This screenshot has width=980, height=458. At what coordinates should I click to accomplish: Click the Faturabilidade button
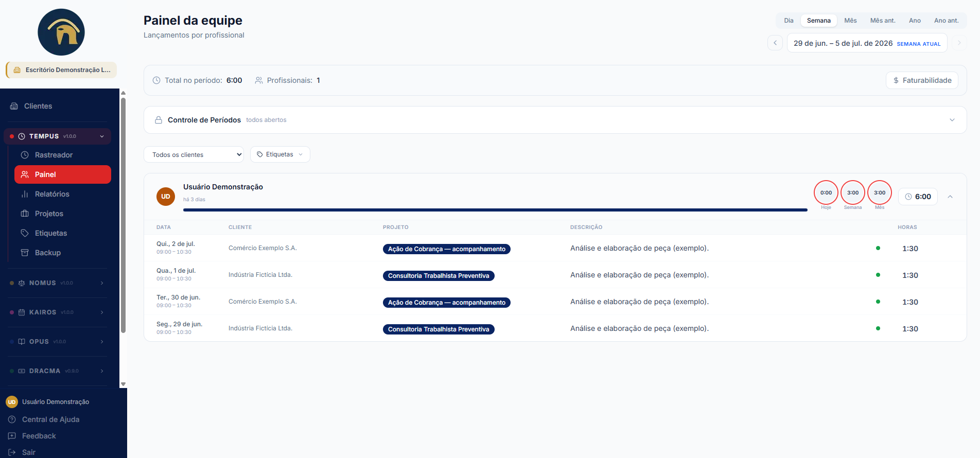pos(922,80)
